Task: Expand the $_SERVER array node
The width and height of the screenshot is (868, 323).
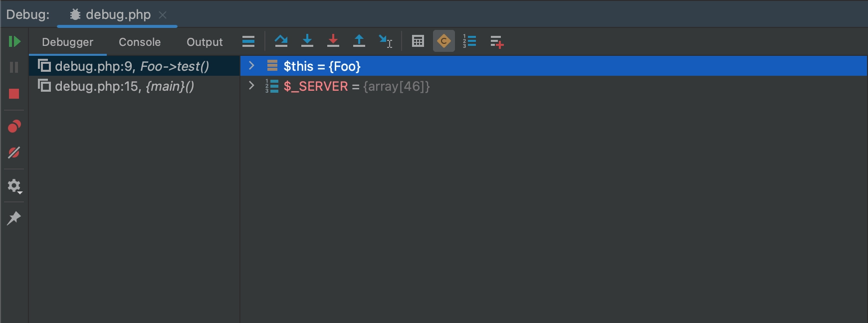Action: [252, 86]
